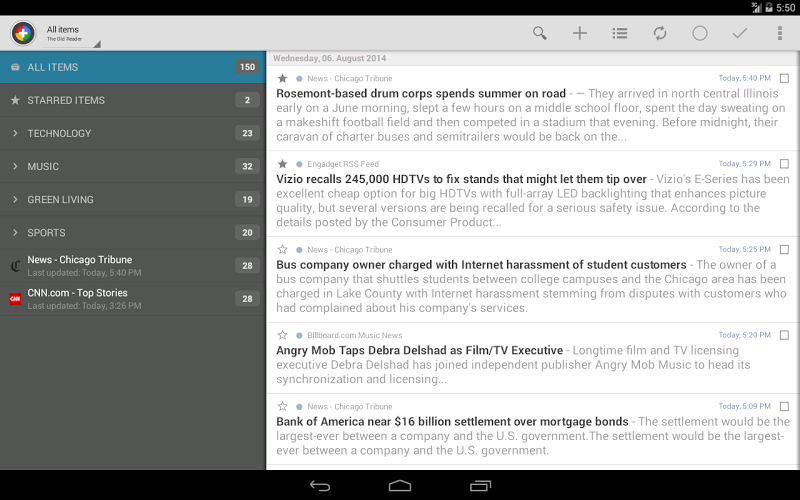Tap the 23 count badge on TECHNOLOGY

(247, 133)
